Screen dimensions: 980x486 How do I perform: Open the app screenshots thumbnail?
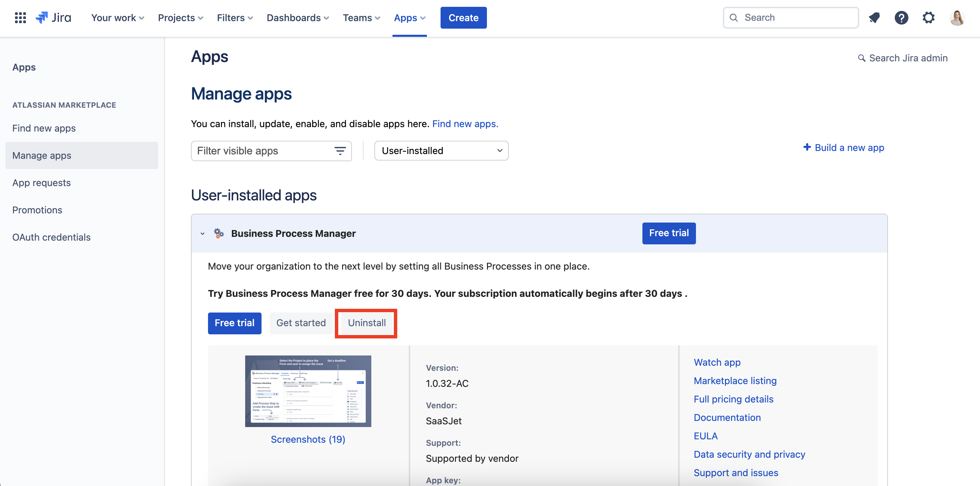point(308,391)
